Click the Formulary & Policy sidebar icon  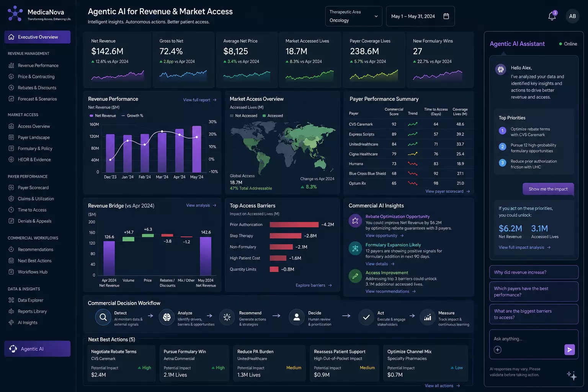pyautogui.click(x=11, y=149)
